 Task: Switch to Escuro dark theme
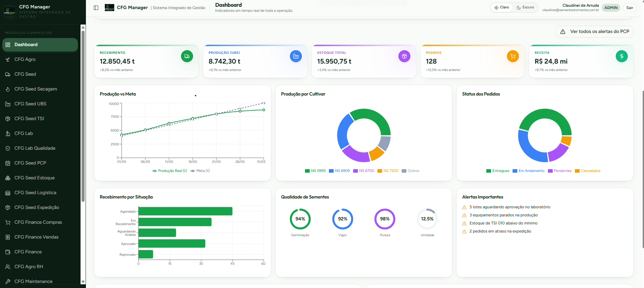[x=525, y=7]
